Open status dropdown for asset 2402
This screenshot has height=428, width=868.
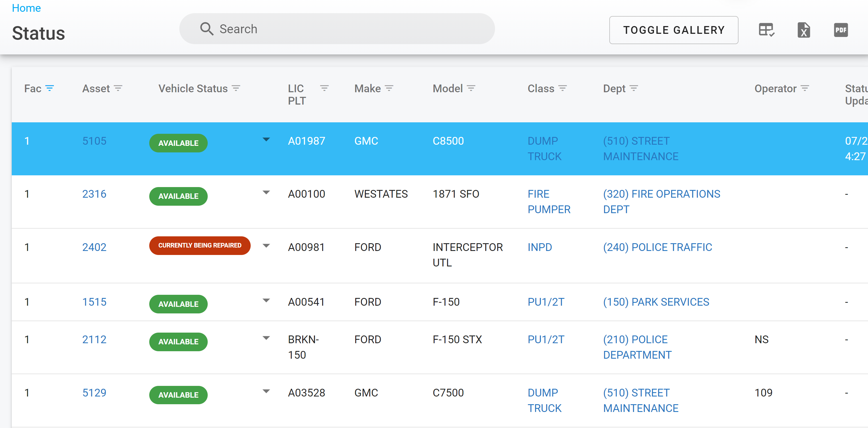266,246
